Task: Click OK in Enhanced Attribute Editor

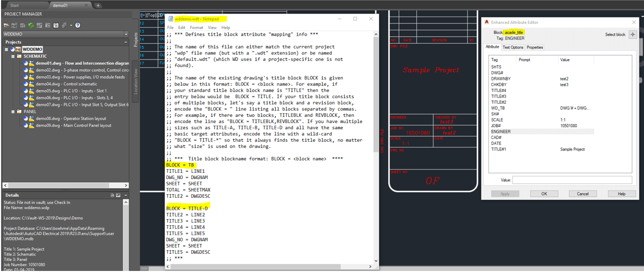Action: (x=544, y=194)
